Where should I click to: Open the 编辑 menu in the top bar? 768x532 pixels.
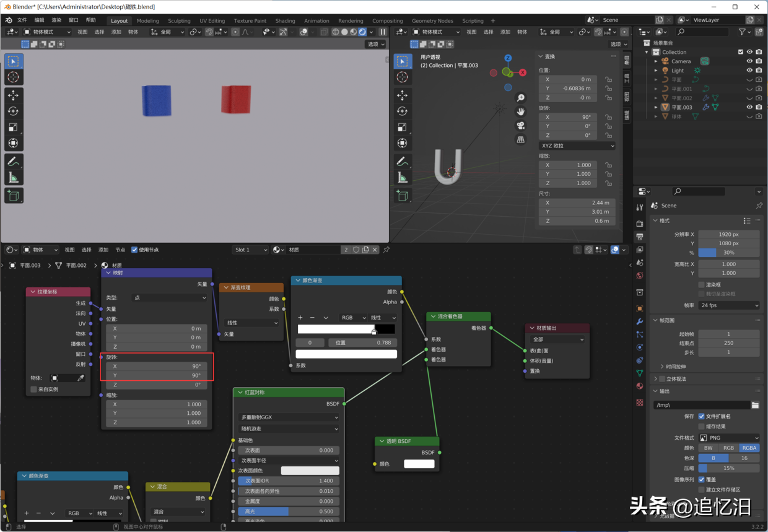(x=41, y=19)
